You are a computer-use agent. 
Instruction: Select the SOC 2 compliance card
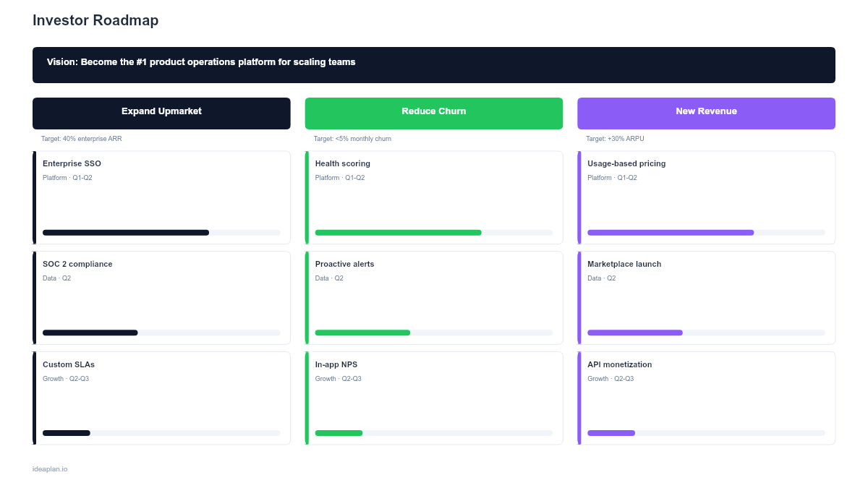click(161, 297)
